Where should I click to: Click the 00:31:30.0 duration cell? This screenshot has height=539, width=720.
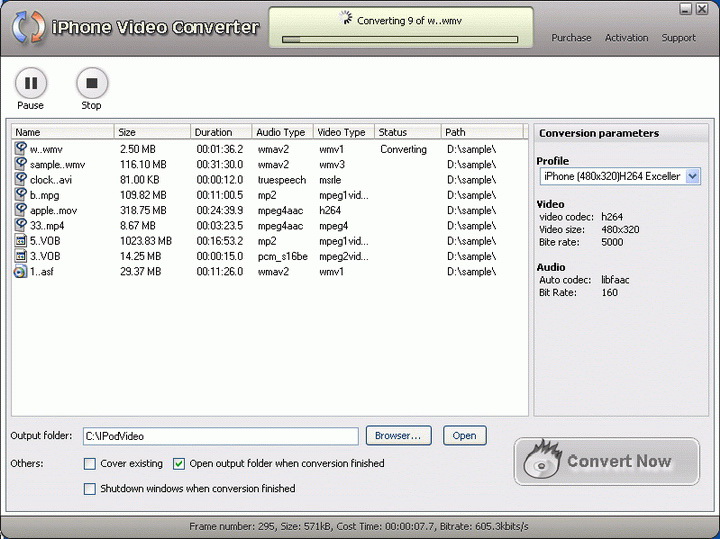point(219,164)
